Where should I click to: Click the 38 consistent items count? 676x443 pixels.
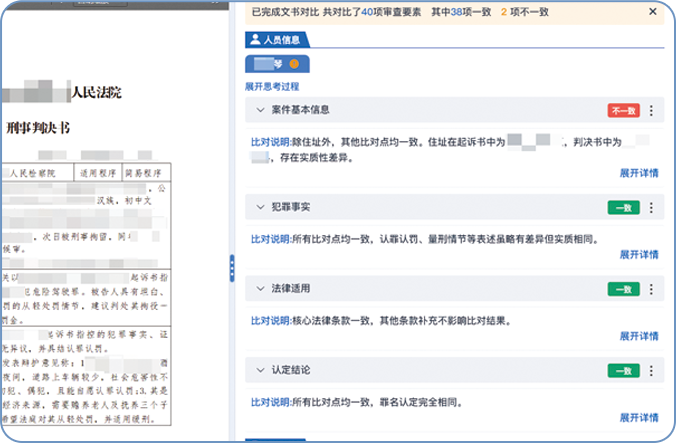click(x=456, y=12)
